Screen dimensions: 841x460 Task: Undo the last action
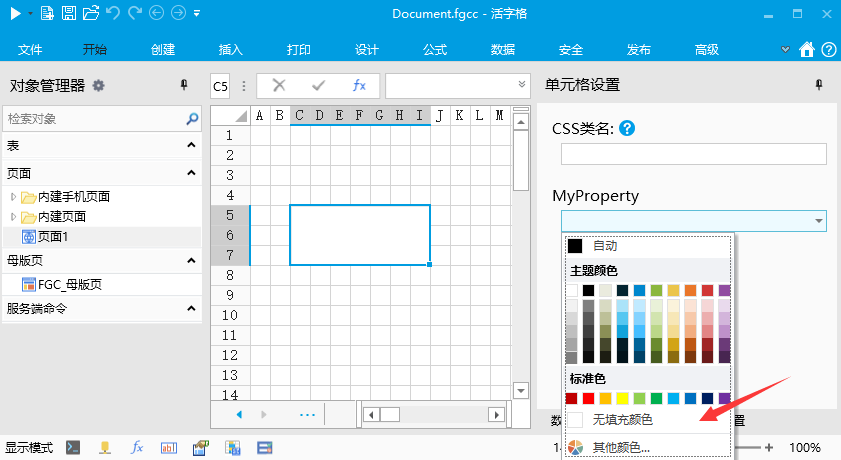113,13
